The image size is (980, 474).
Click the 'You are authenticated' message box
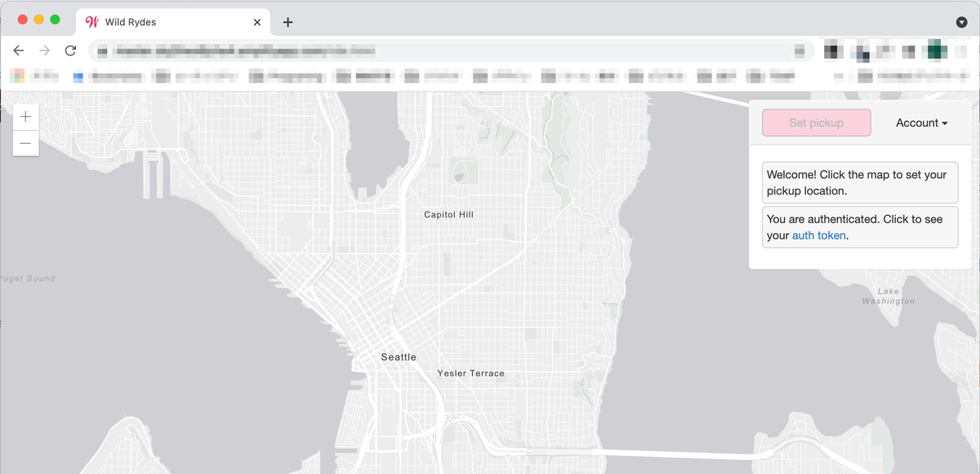point(860,227)
